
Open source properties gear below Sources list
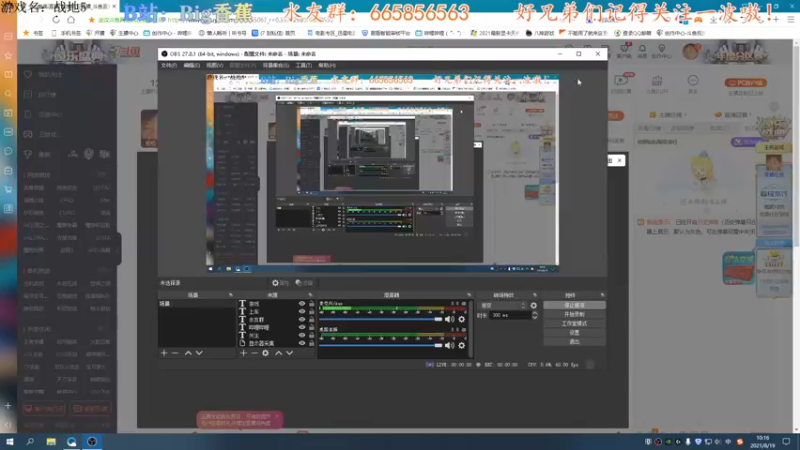(x=265, y=353)
